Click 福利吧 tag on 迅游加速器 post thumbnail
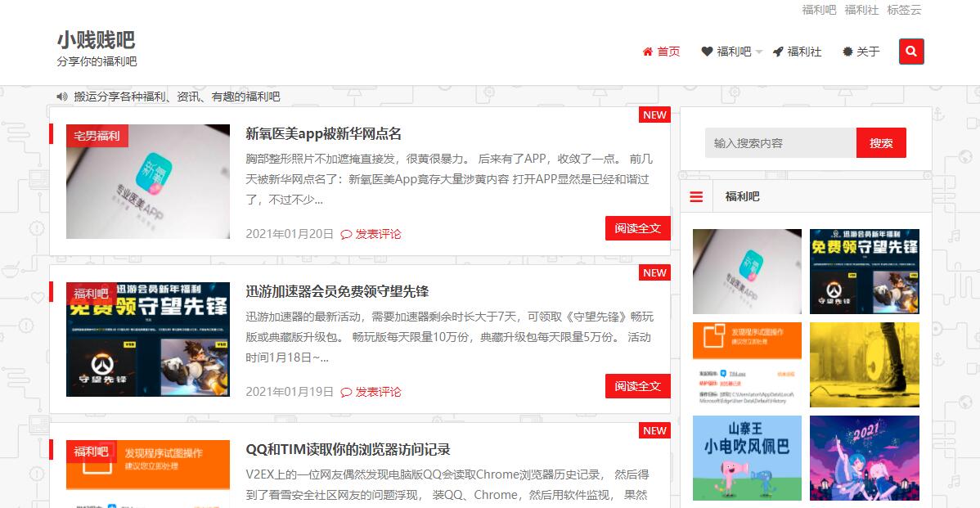The image size is (980, 508). [x=92, y=294]
